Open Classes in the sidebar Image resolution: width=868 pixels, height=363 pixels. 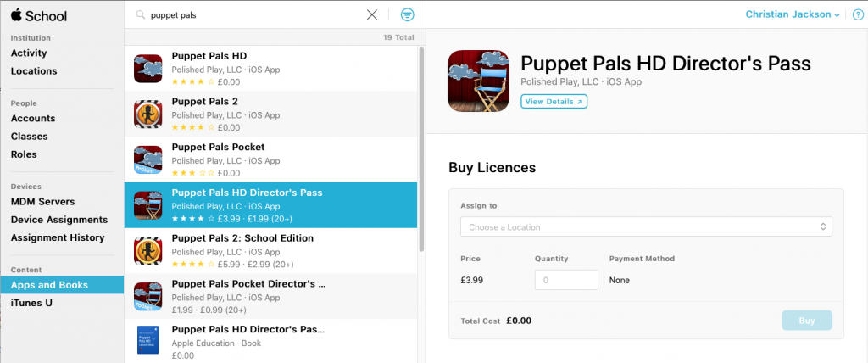30,137
